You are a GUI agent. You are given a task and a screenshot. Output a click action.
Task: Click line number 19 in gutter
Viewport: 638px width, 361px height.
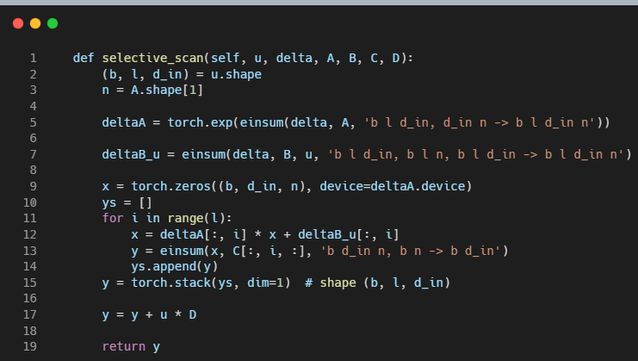[30, 347]
